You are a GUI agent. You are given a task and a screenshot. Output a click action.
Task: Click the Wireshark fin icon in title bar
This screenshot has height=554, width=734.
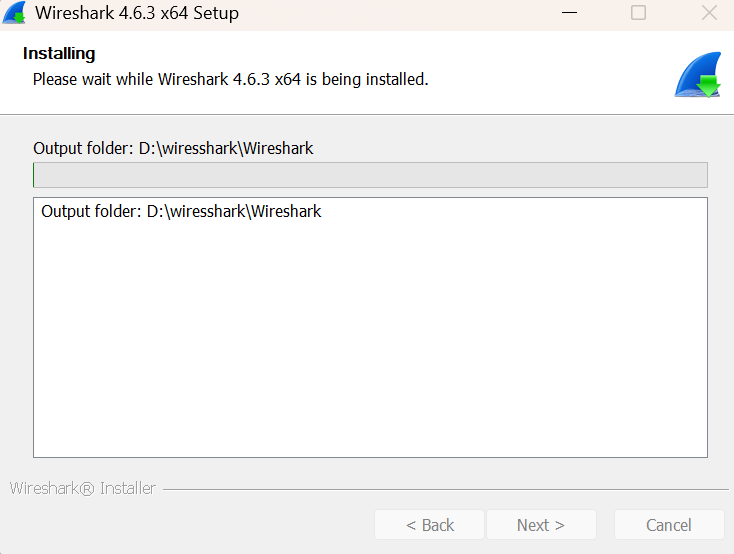14,13
